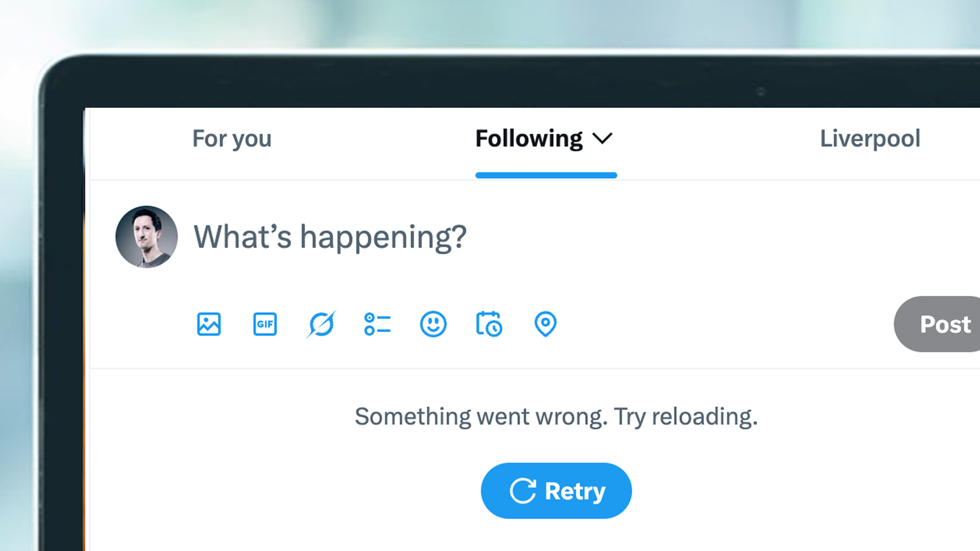Tag a location with the pin icon
The height and width of the screenshot is (551, 980).
545,324
